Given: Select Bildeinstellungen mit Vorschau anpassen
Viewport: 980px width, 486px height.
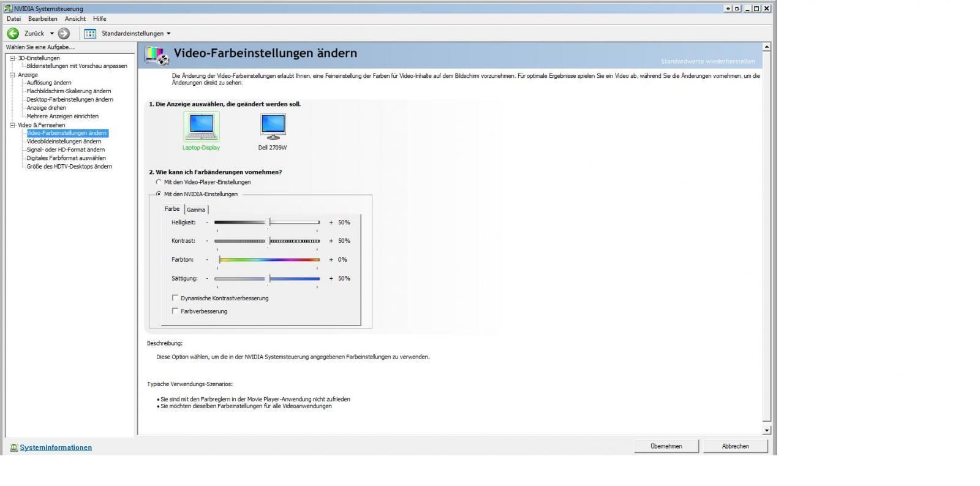Looking at the screenshot, I should click(77, 66).
